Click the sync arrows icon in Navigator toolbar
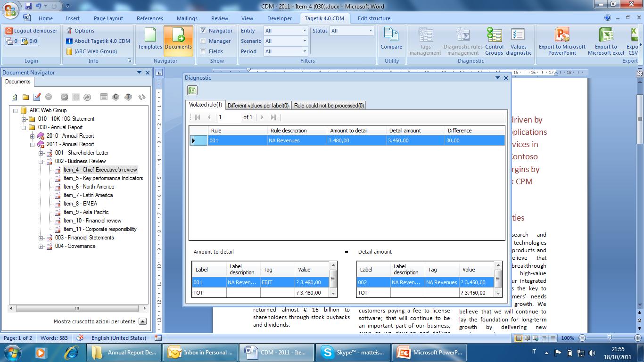Viewport: 644px width, 362px height. click(141, 97)
